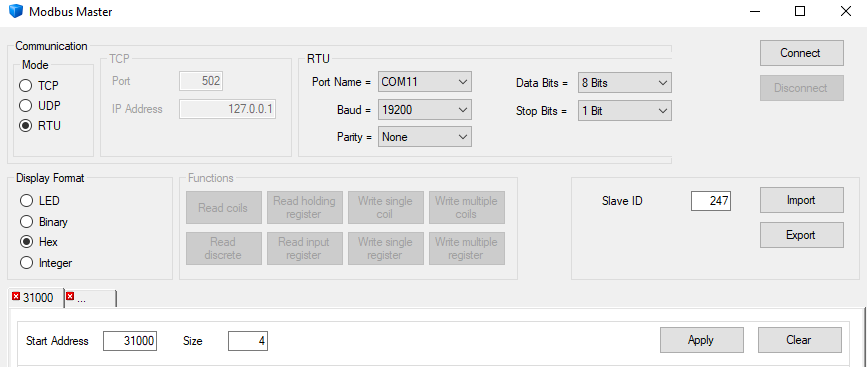Open the Baud 19200 dropdown
867x367 pixels.
tap(425, 110)
